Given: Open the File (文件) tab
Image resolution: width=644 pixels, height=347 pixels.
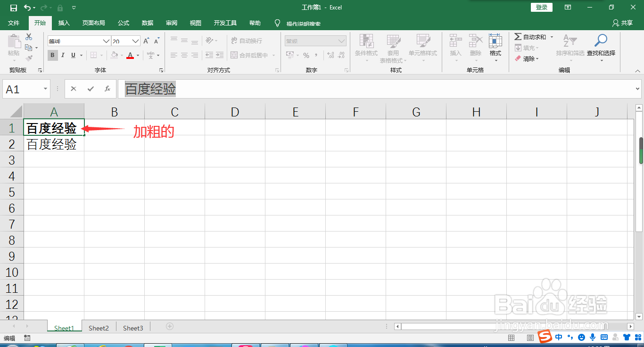Looking at the screenshot, I should point(14,23).
